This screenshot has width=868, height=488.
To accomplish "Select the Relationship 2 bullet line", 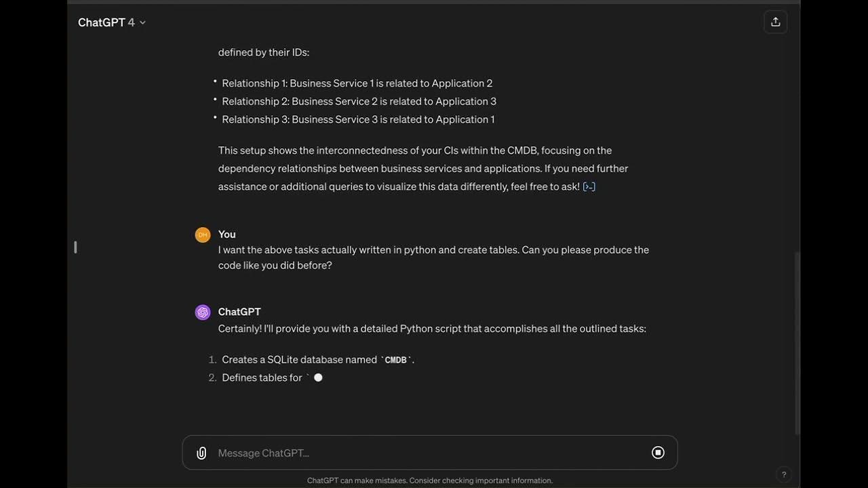I will click(359, 102).
